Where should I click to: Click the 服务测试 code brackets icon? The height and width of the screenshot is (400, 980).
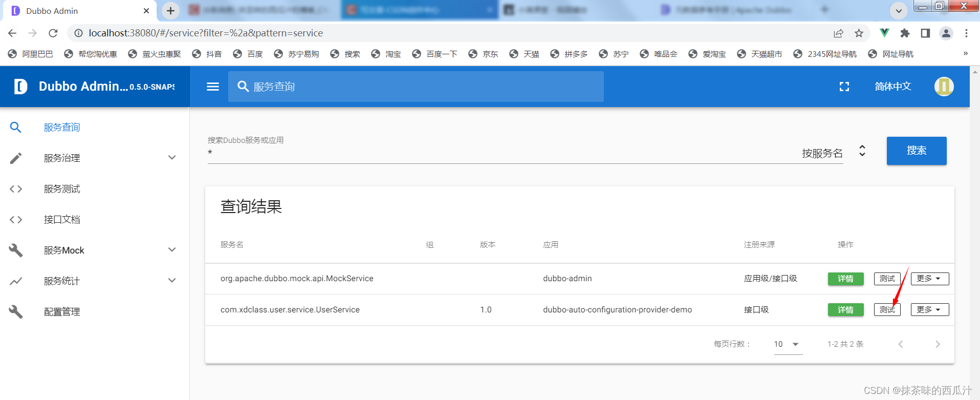(16, 189)
